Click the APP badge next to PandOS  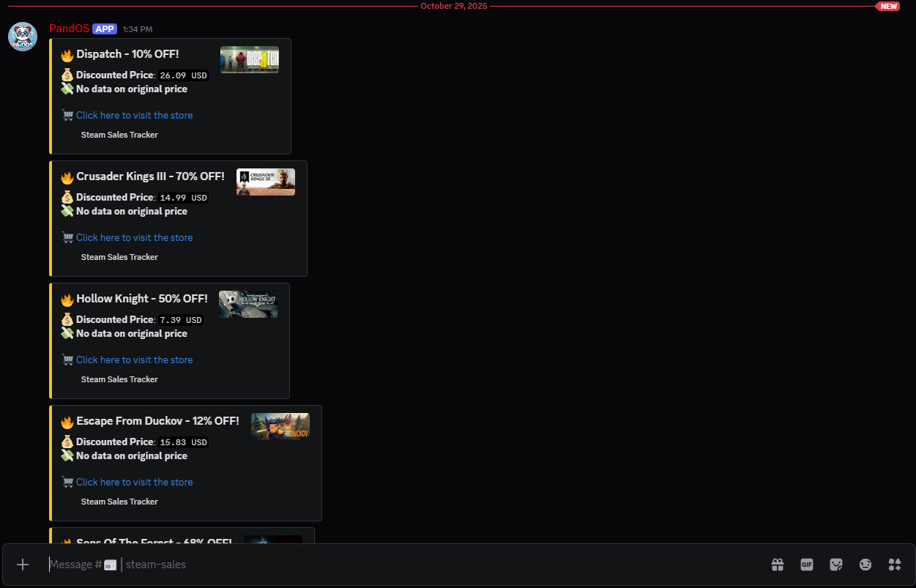point(105,29)
